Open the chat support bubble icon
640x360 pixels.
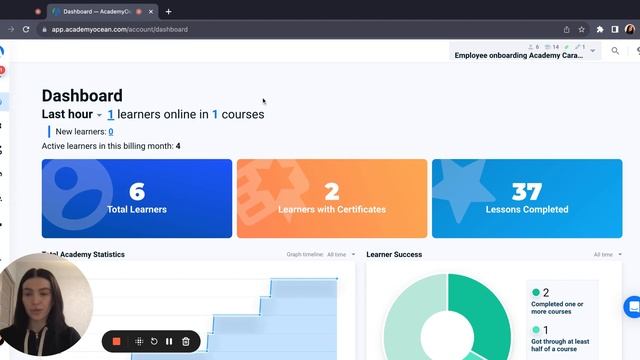tap(633, 307)
